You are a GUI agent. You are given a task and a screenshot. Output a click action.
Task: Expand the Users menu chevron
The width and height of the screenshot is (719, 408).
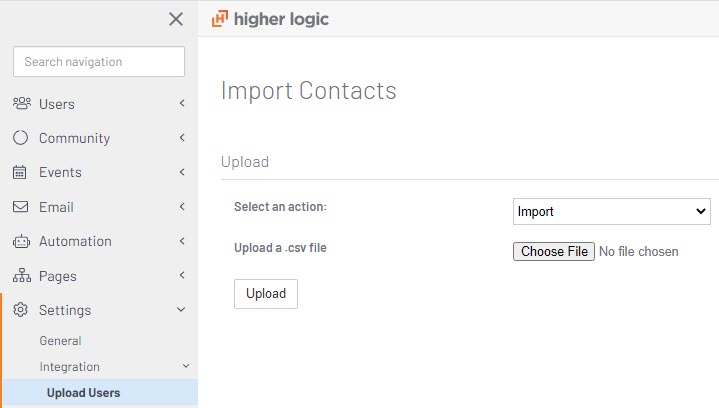(x=182, y=103)
